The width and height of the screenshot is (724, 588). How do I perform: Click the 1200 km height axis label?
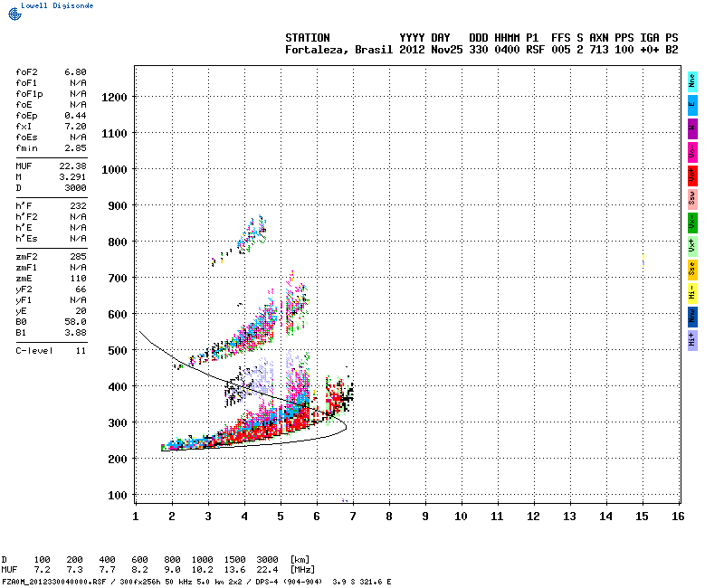point(114,98)
